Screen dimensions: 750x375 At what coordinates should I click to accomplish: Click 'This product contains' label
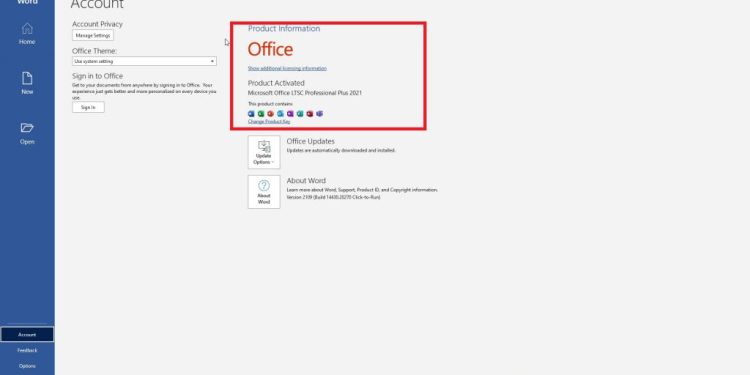[x=270, y=104]
